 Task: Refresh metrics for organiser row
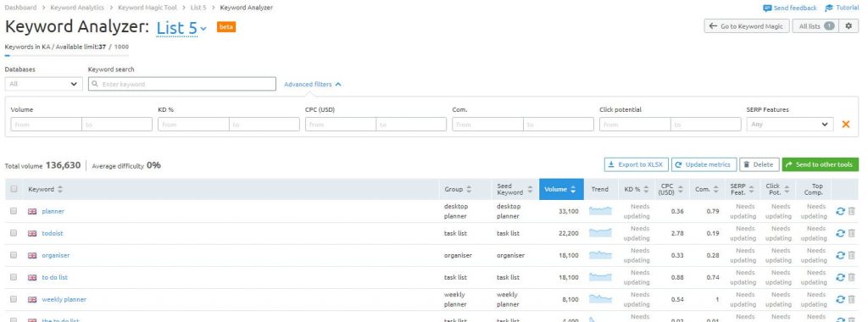840,256
